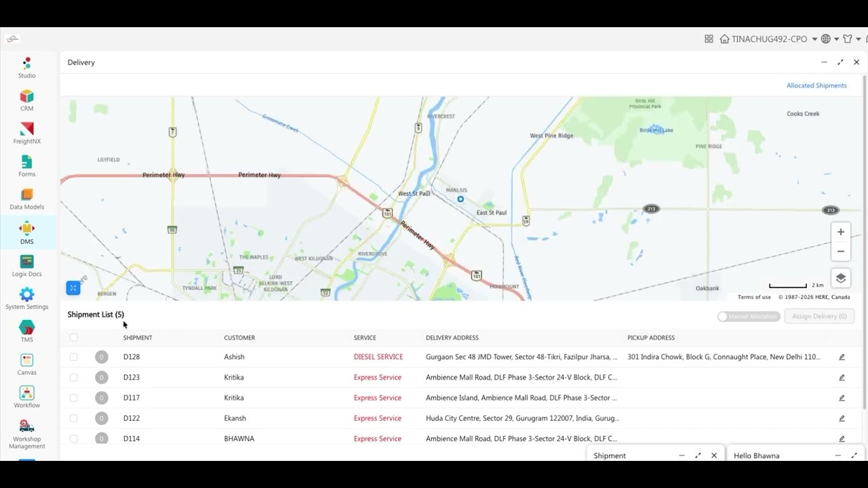
Task: Check the box for shipment D128
Action: coord(73,357)
